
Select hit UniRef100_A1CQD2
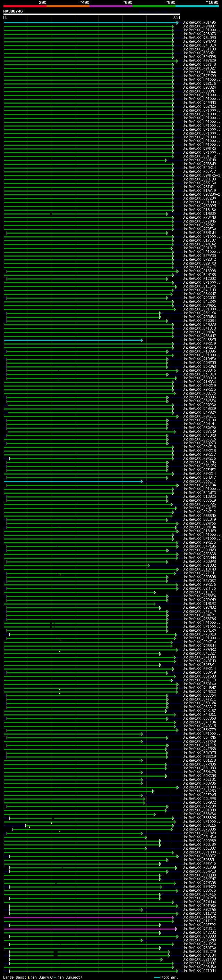coord(199,278)
